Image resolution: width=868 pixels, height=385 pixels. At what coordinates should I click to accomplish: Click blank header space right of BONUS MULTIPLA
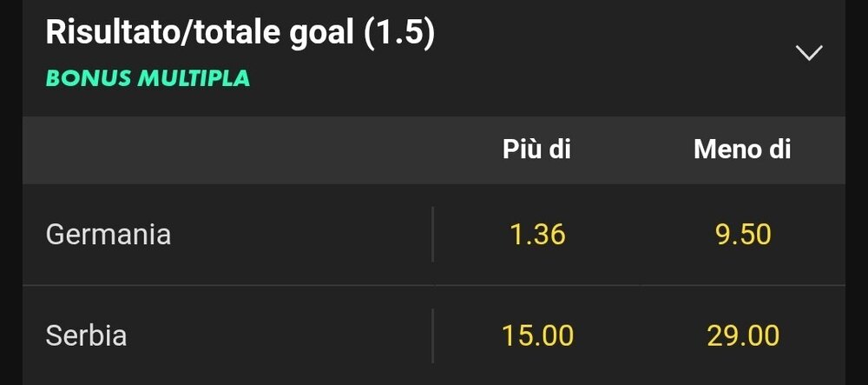click(x=520, y=79)
